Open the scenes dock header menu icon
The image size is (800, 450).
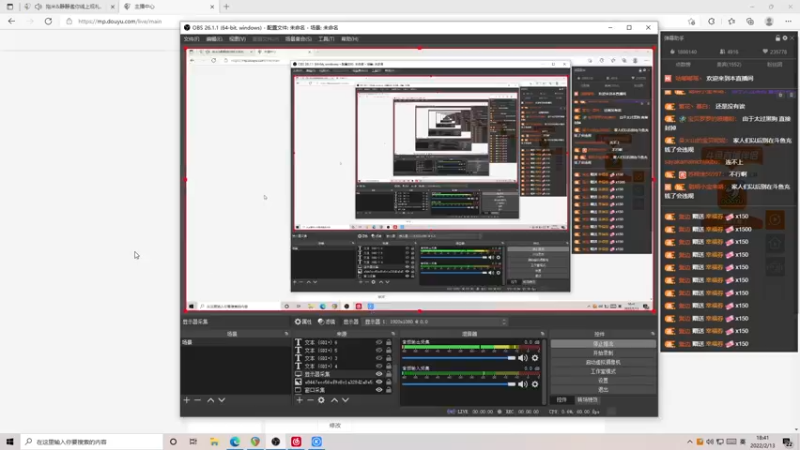286,334
